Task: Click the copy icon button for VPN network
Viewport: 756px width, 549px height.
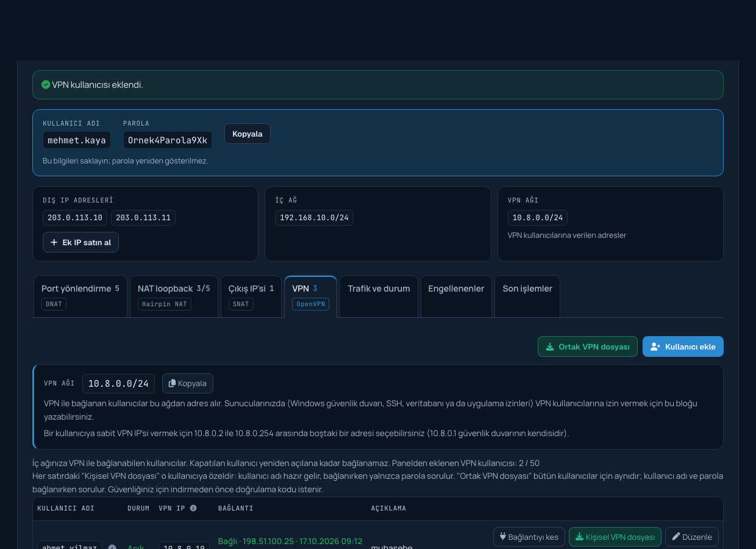Action: (188, 383)
